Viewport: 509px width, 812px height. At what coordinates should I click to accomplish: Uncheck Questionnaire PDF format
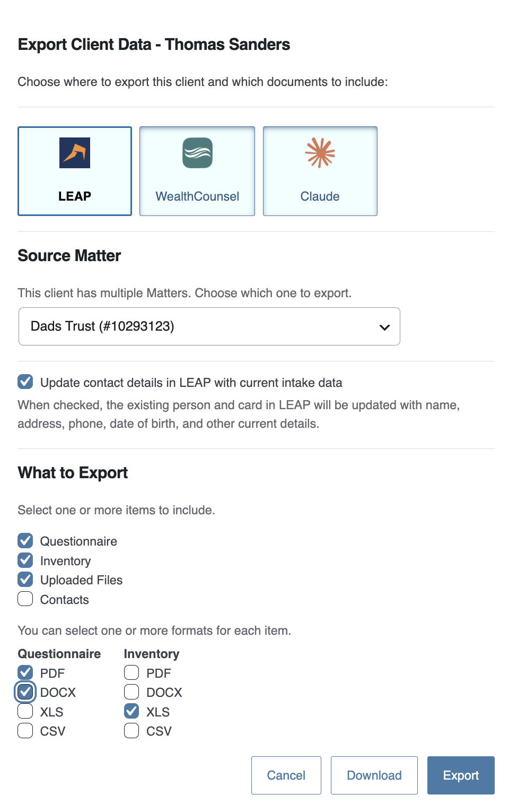tap(25, 672)
